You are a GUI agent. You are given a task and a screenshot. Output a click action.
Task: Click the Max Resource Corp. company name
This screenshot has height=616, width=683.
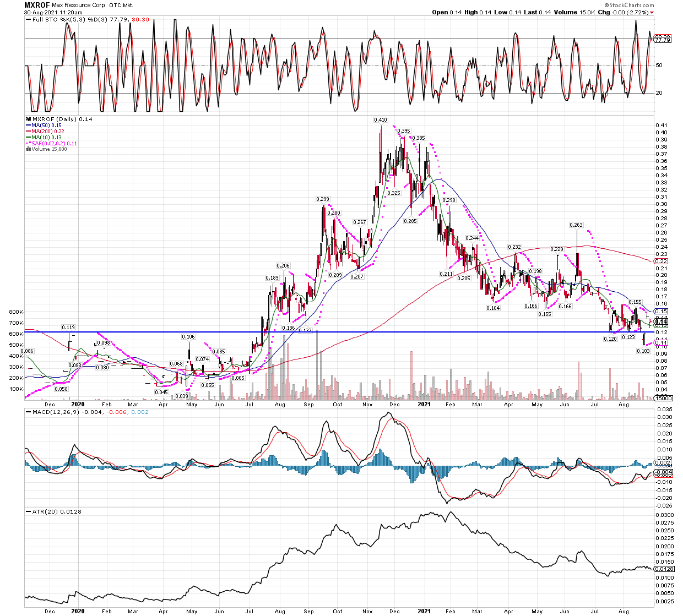[79, 6]
